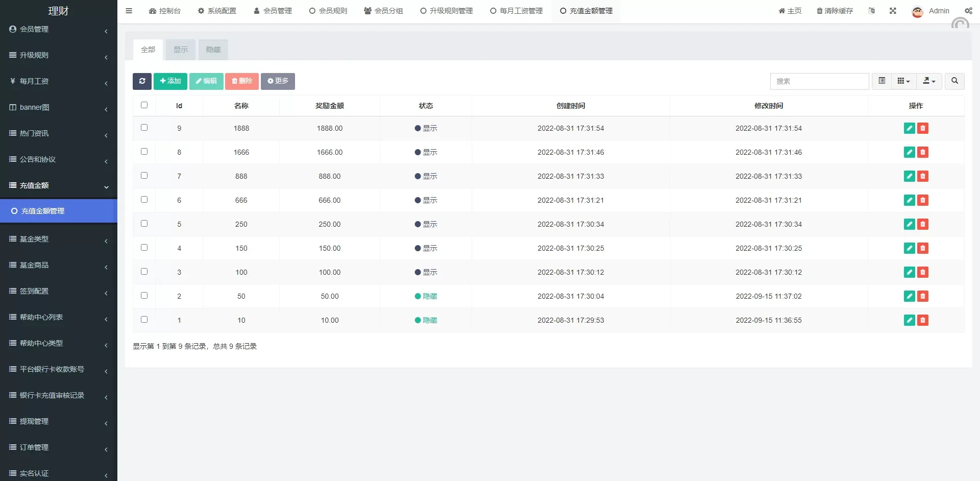Switch to the 隐藏 filter tab

(x=213, y=50)
